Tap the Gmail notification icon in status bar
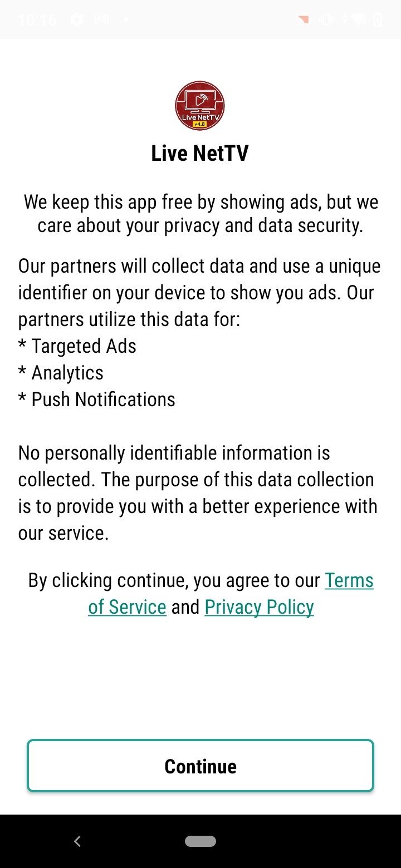Image resolution: width=401 pixels, height=868 pixels. tap(101, 20)
